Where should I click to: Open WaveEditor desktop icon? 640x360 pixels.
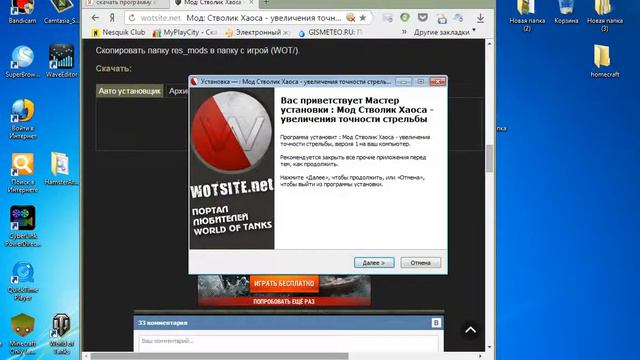pyautogui.click(x=61, y=61)
